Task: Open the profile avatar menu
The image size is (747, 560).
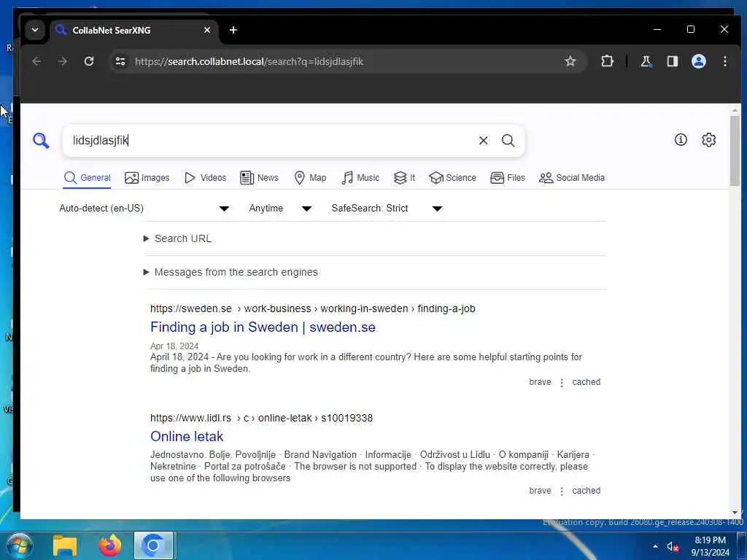Action: coord(698,61)
